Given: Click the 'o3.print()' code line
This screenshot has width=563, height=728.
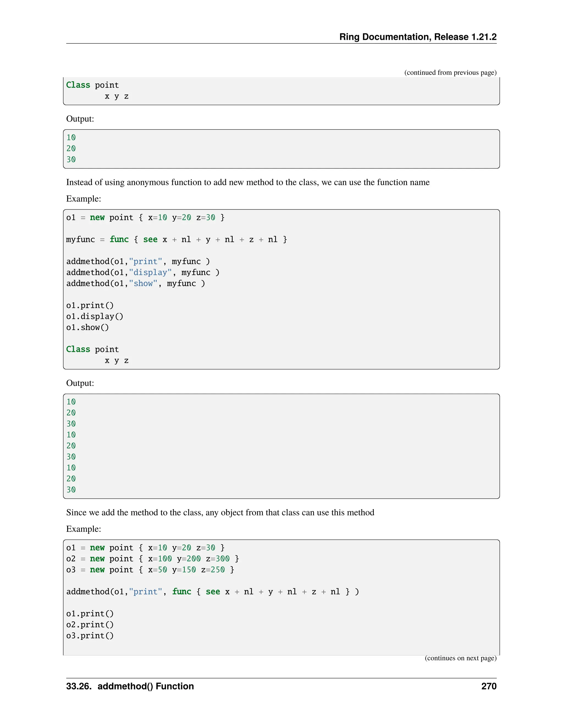Looking at the screenshot, I should [x=90, y=636].
